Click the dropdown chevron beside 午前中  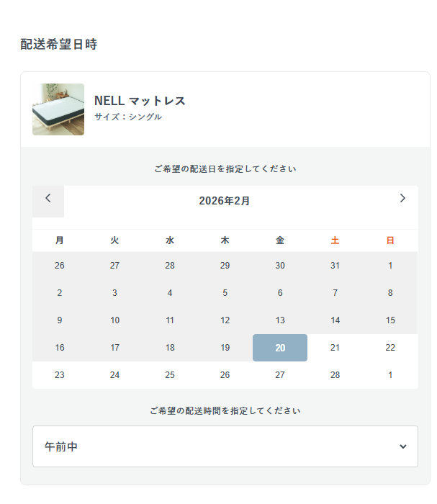[x=402, y=447]
